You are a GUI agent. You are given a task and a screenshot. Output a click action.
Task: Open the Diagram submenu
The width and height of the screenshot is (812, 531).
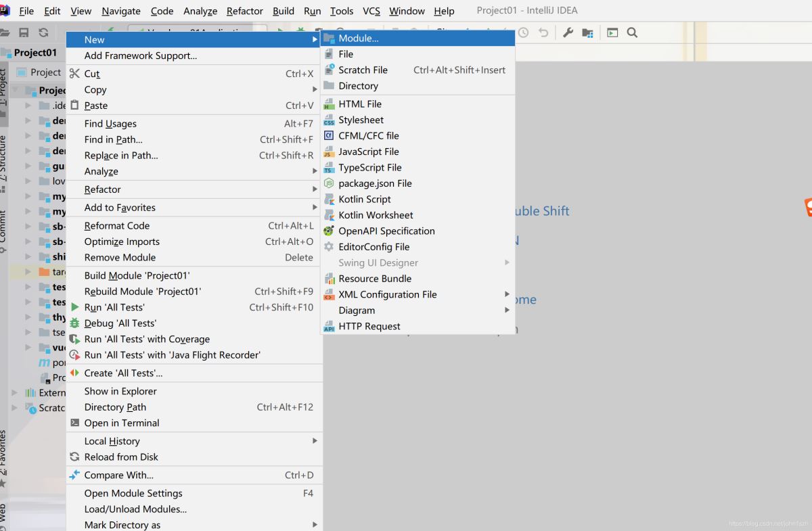418,310
